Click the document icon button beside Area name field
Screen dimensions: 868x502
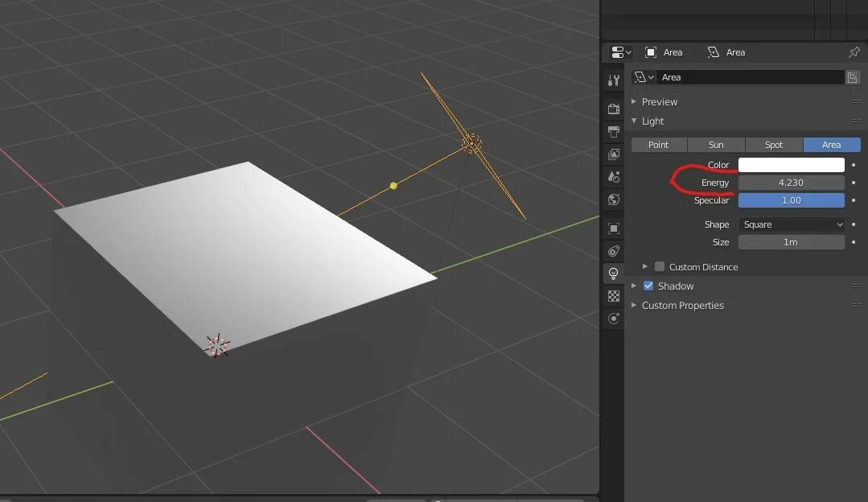(x=852, y=77)
